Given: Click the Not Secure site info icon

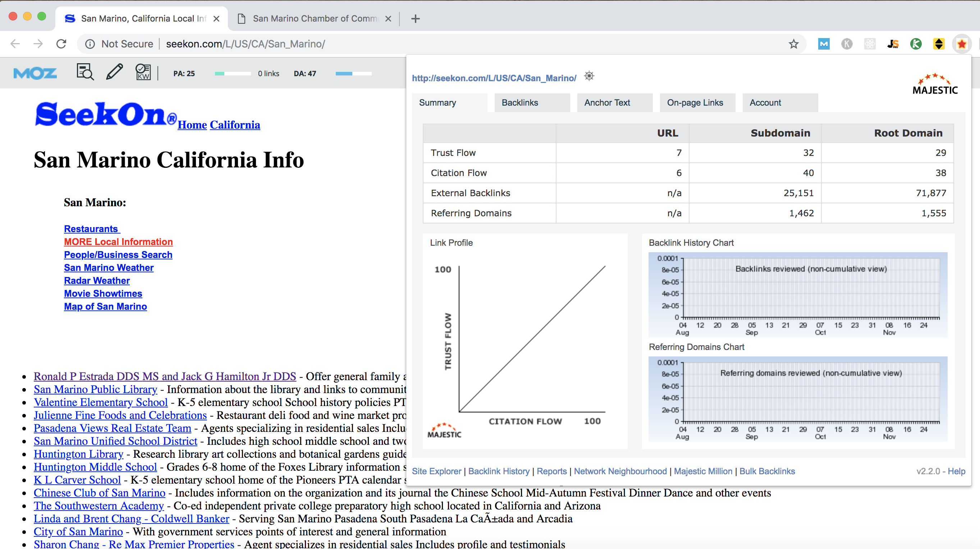Looking at the screenshot, I should [90, 44].
